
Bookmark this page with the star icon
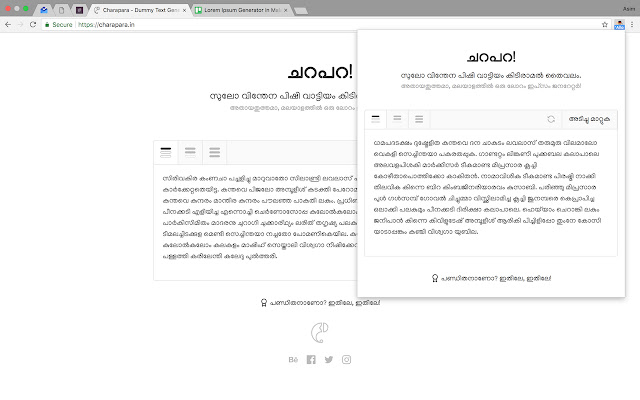pyautogui.click(x=604, y=24)
